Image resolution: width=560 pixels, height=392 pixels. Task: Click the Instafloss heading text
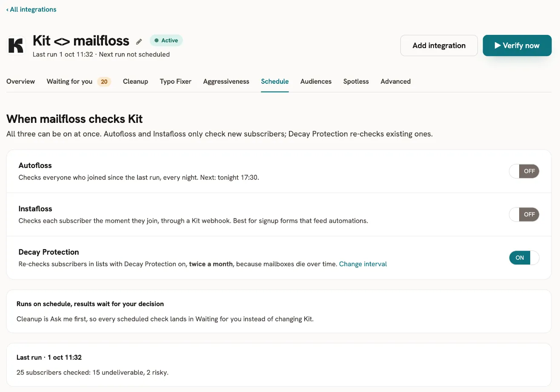coord(35,209)
